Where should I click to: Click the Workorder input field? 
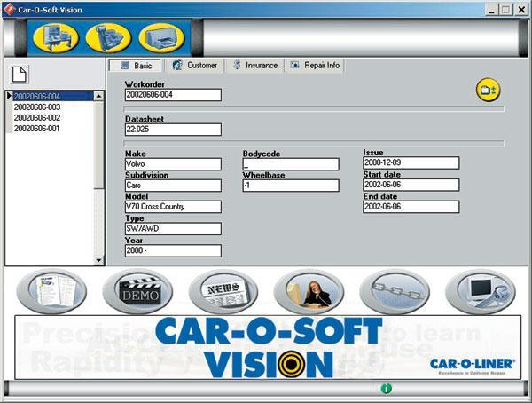click(x=173, y=95)
